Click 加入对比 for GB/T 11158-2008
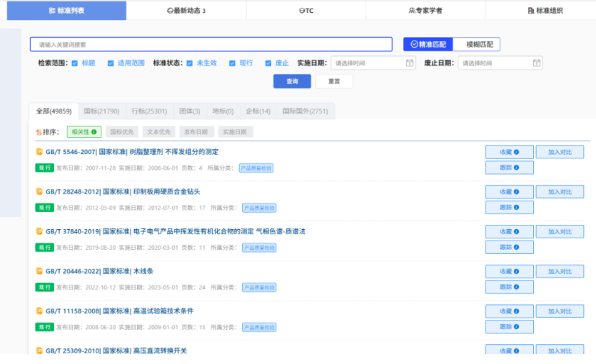Viewport: 596px width, 364px height. [560, 312]
